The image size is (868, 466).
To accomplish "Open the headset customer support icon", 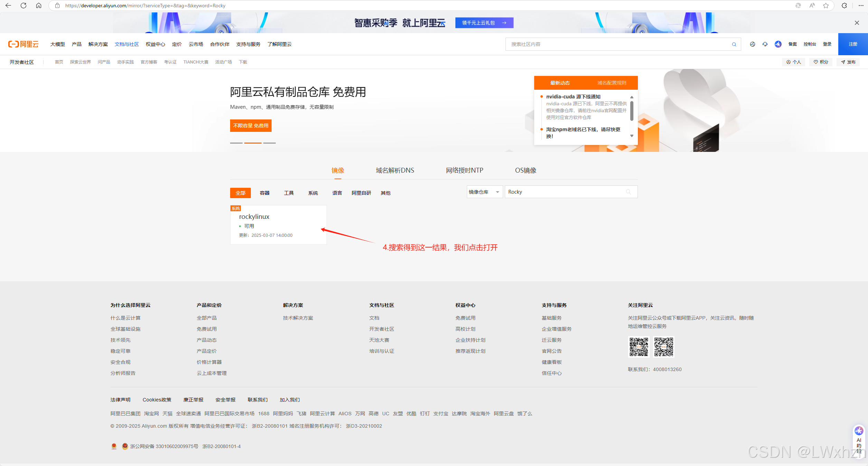I will [x=765, y=44].
